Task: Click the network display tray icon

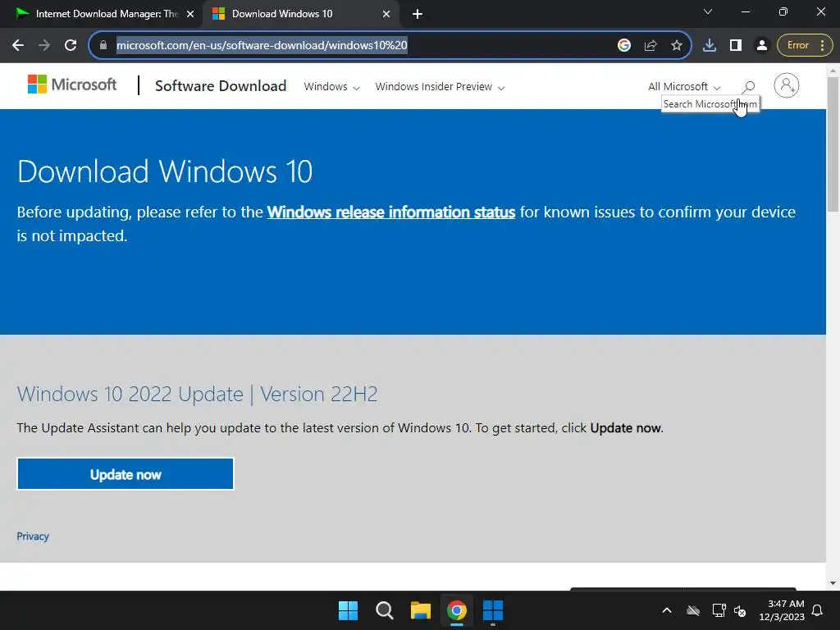Action: click(x=719, y=610)
